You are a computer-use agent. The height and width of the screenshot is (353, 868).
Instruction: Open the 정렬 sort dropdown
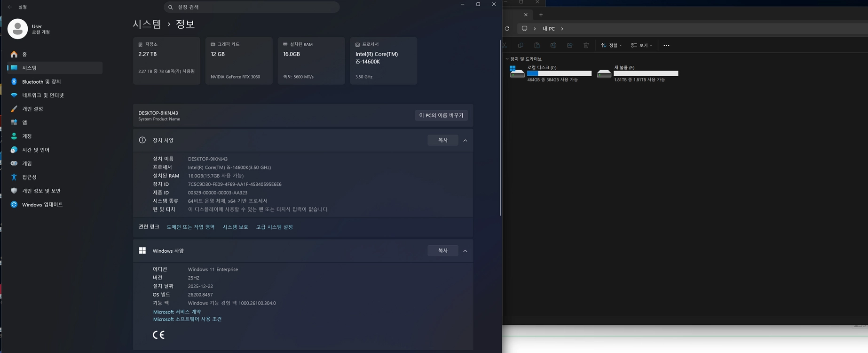tap(611, 45)
